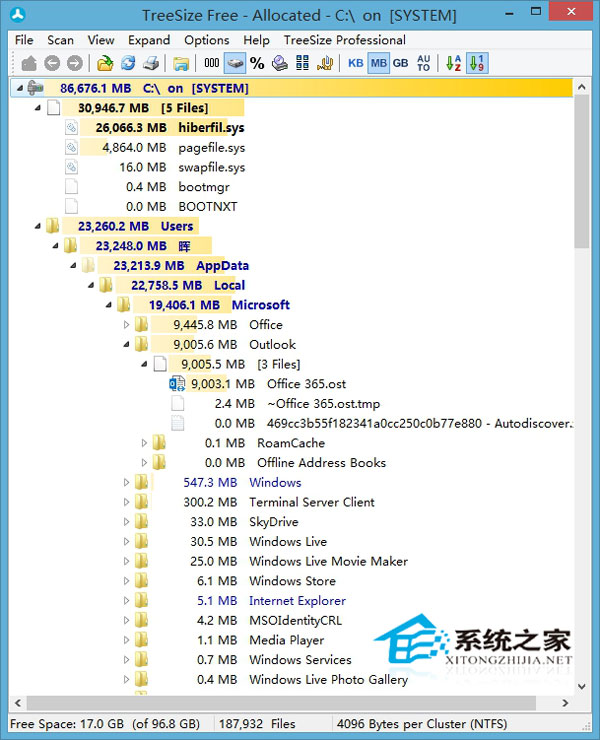
Task: Collapse the Users folder node
Action: [38, 226]
